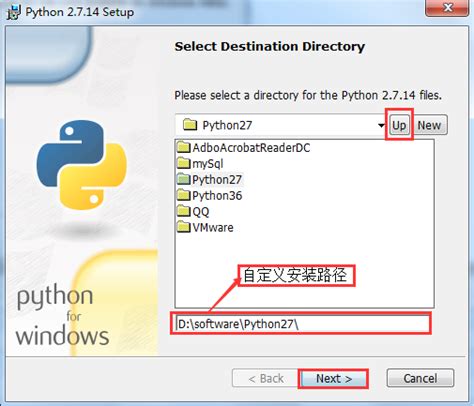Select the Python27 folder in list
The image size is (474, 406).
209,180
